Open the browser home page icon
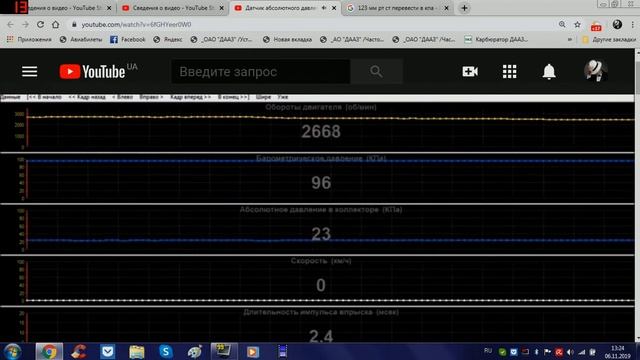Screen dimensions: 640x360 (x=56, y=24)
